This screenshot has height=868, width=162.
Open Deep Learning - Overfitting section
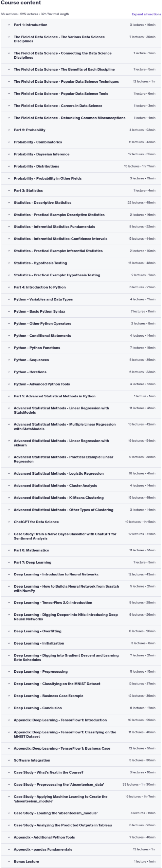81,631
